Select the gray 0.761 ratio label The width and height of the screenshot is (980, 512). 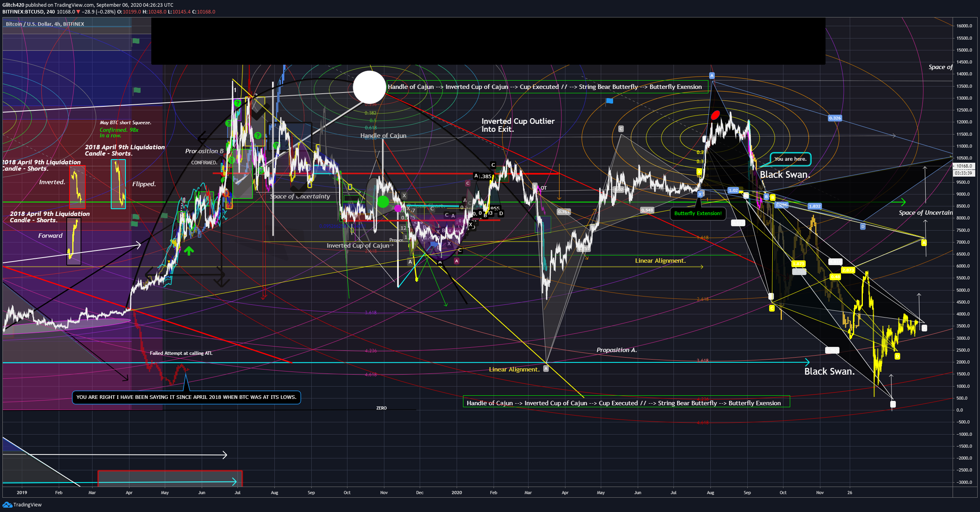[563, 212]
